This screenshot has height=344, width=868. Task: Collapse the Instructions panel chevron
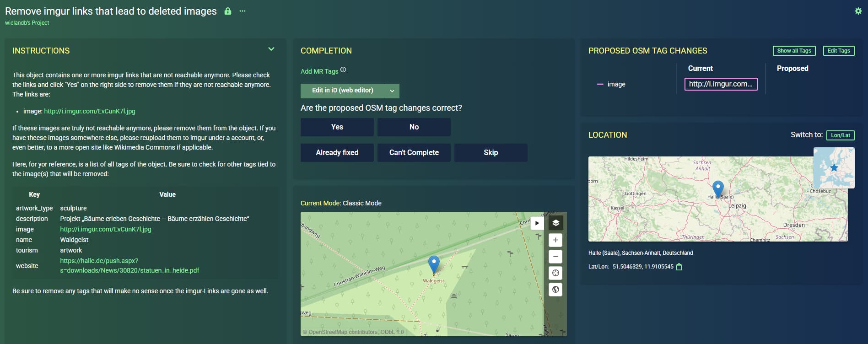[x=271, y=49]
